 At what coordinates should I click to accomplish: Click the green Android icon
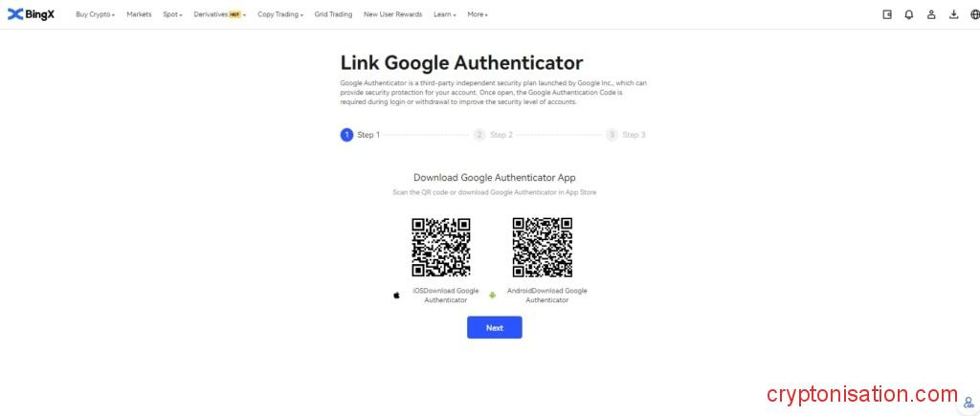tap(493, 296)
